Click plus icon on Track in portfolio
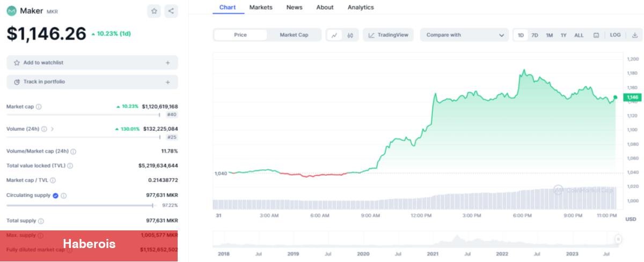Viewport: 644px width, 262px height. 167,82
